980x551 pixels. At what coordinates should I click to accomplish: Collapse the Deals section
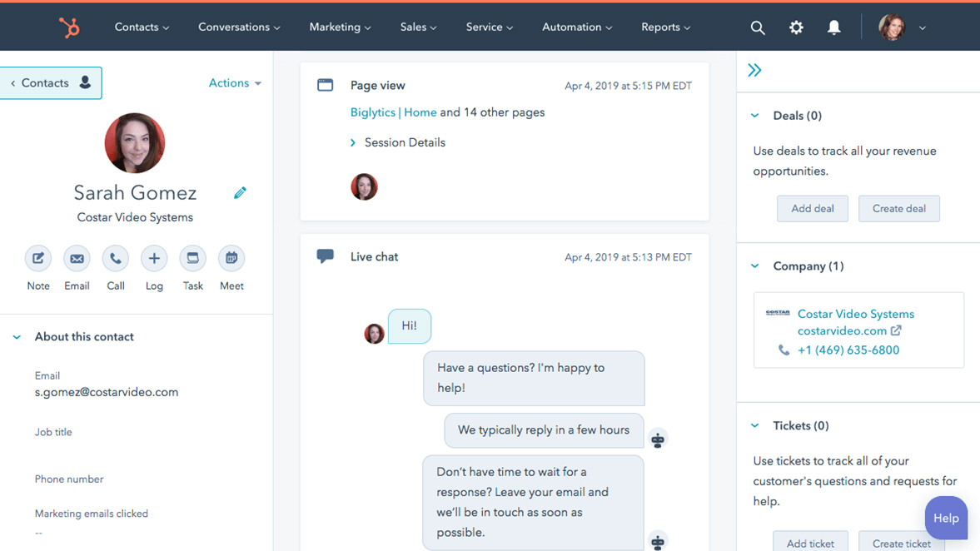pyautogui.click(x=755, y=116)
